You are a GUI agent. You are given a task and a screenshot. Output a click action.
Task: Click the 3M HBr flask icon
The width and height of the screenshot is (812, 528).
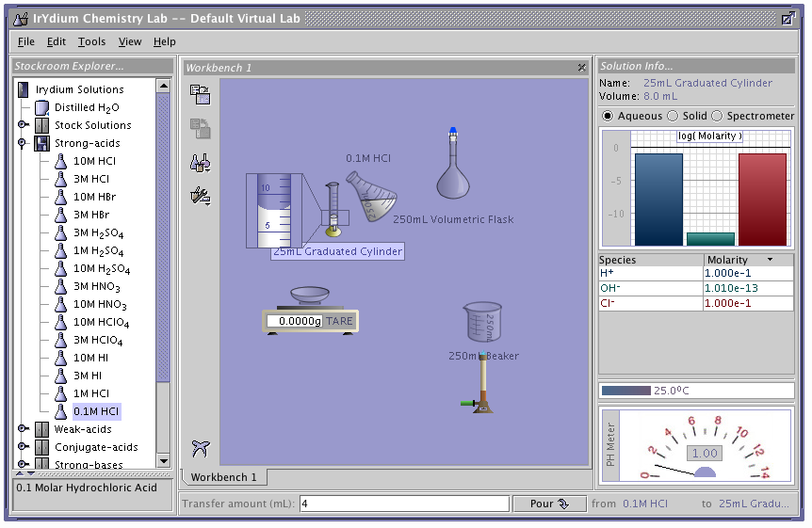[60, 215]
